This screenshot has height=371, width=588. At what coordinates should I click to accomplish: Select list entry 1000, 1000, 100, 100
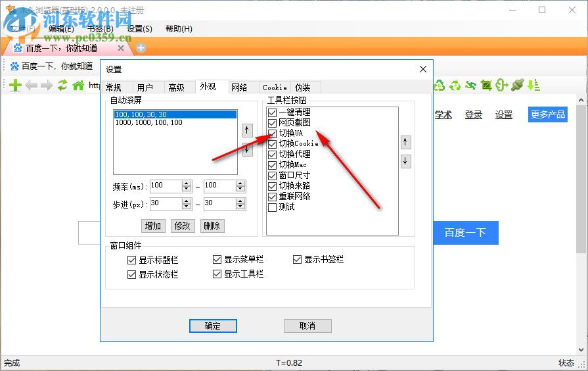click(x=175, y=122)
